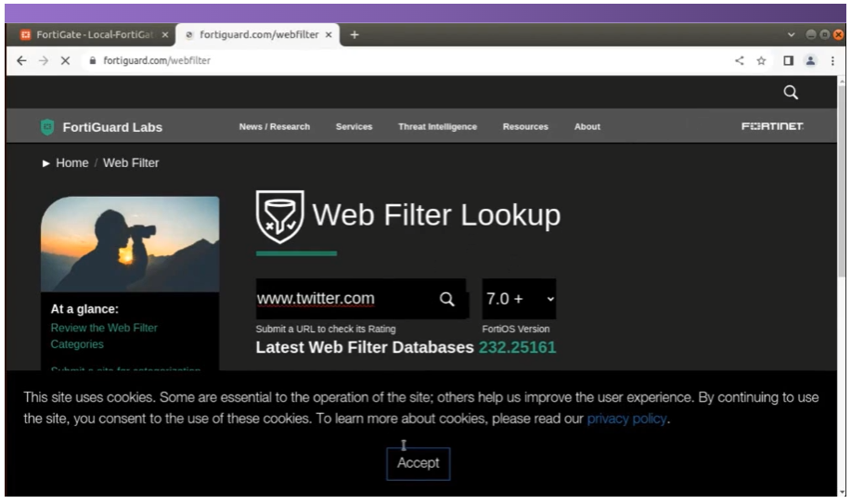The height and width of the screenshot is (504, 851).
Task: Click the 'Submit a URL to check its Rating' text
Action: tap(326, 330)
